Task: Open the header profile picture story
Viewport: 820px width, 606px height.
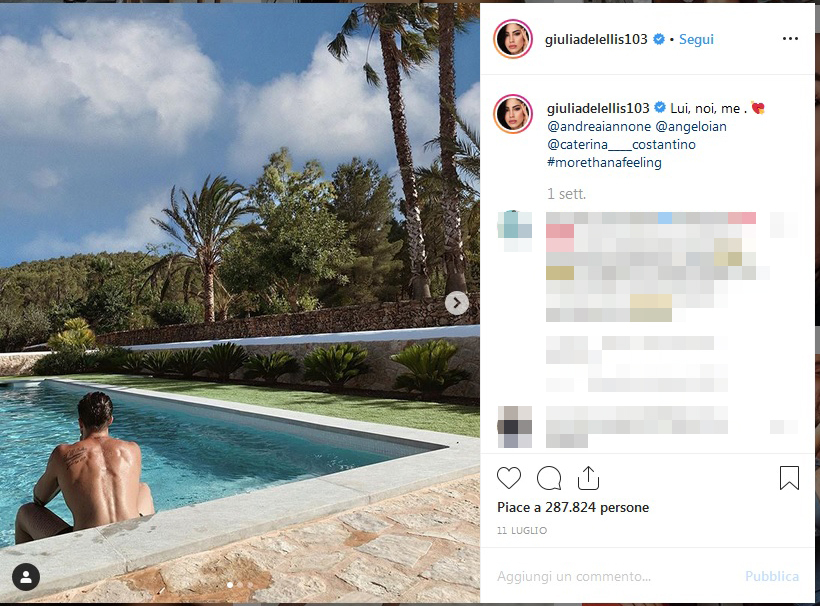Action: pyautogui.click(x=513, y=39)
